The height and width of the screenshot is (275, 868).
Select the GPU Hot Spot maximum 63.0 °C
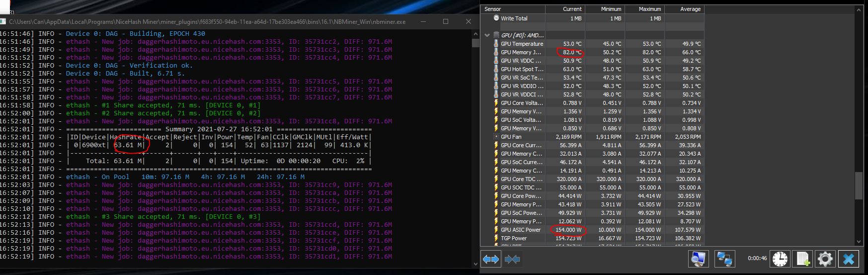pyautogui.click(x=651, y=69)
